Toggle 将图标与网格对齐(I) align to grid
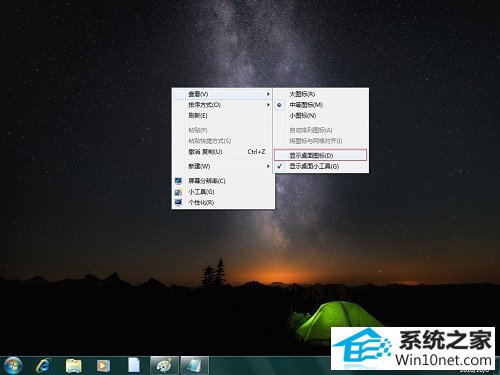This screenshot has height=375, width=500. [x=321, y=141]
